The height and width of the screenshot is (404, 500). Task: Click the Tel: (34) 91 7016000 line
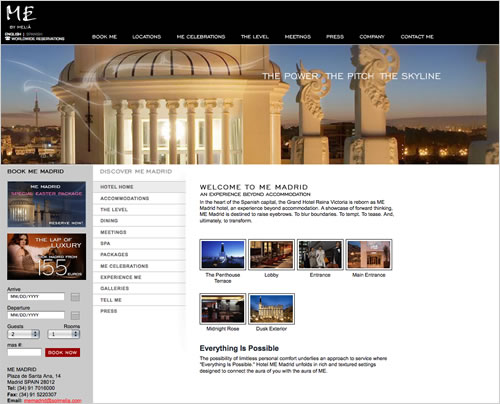(x=31, y=388)
